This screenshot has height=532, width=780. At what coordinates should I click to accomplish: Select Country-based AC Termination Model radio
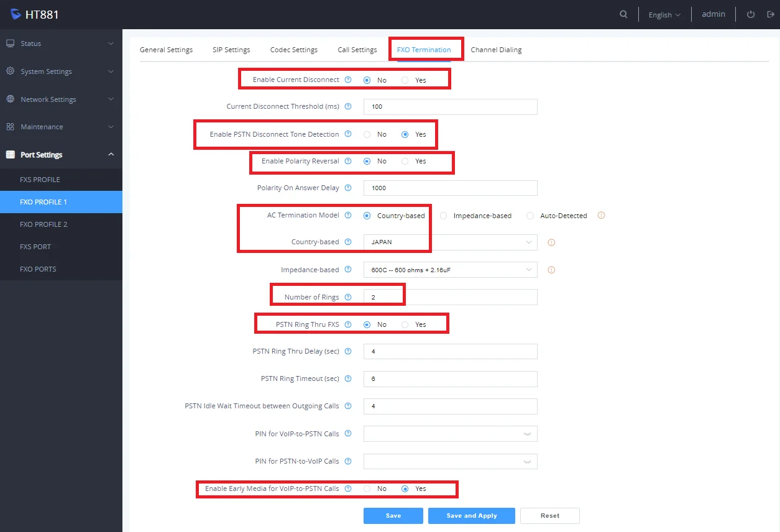click(367, 216)
